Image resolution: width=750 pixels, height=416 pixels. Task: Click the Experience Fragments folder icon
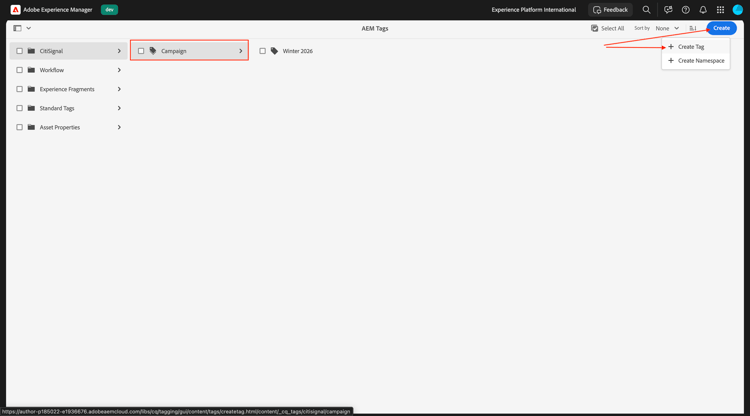(31, 89)
